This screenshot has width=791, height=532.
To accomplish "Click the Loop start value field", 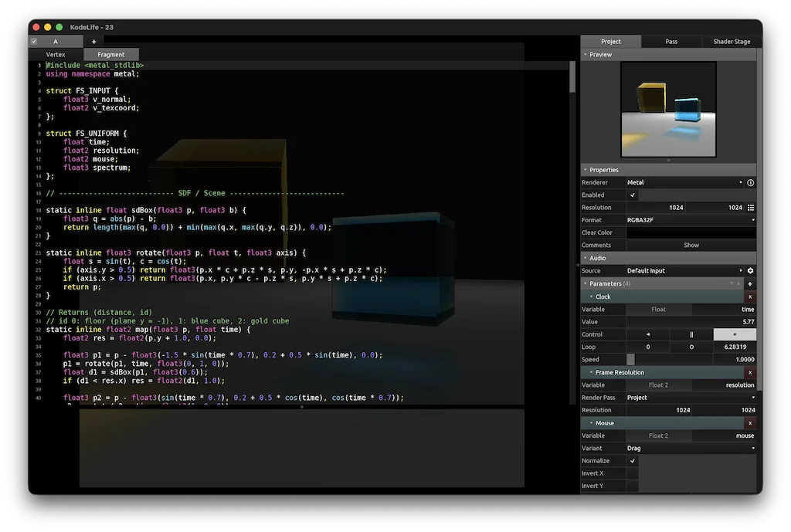I will [648, 347].
